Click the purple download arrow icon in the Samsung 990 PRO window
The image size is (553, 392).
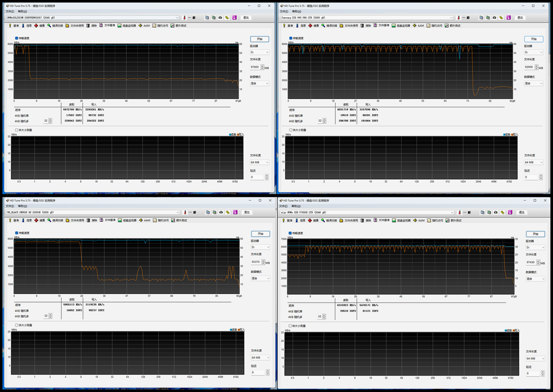point(509,18)
